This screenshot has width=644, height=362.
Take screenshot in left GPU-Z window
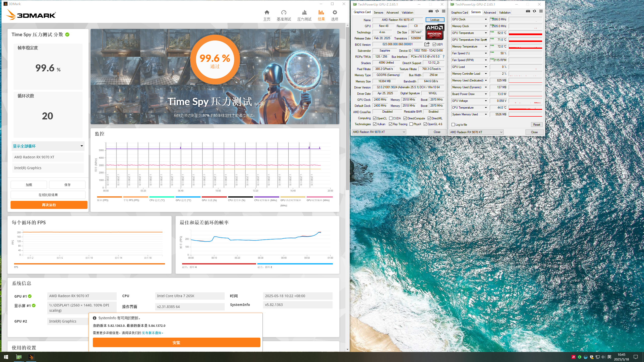point(430,11)
